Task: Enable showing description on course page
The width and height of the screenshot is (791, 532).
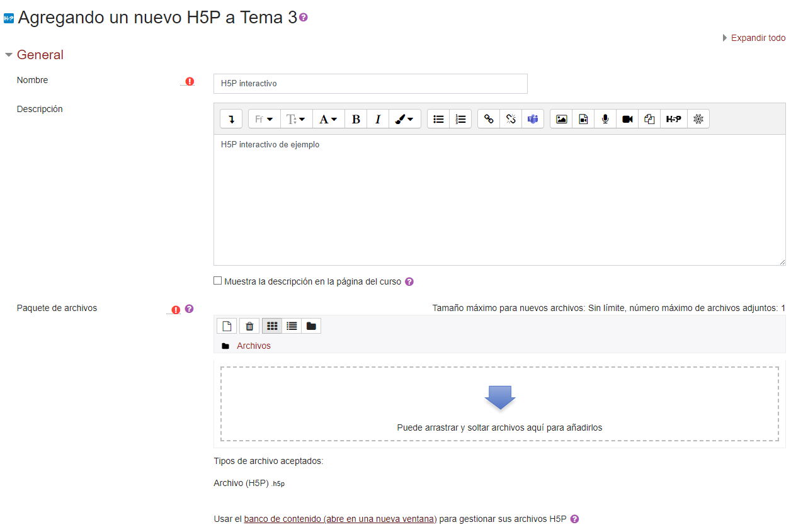Action: click(x=218, y=281)
